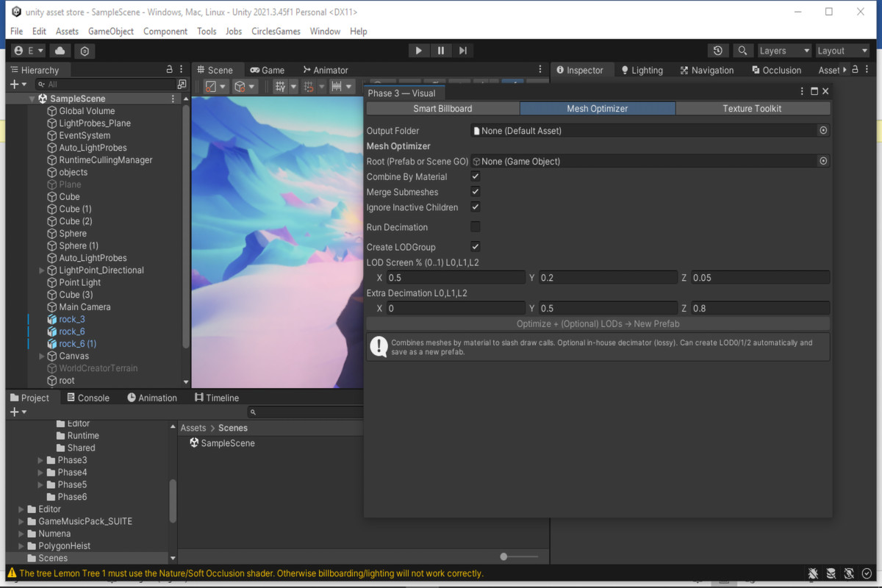Pause the game with Pause button
The width and height of the screenshot is (882, 588).
click(441, 51)
